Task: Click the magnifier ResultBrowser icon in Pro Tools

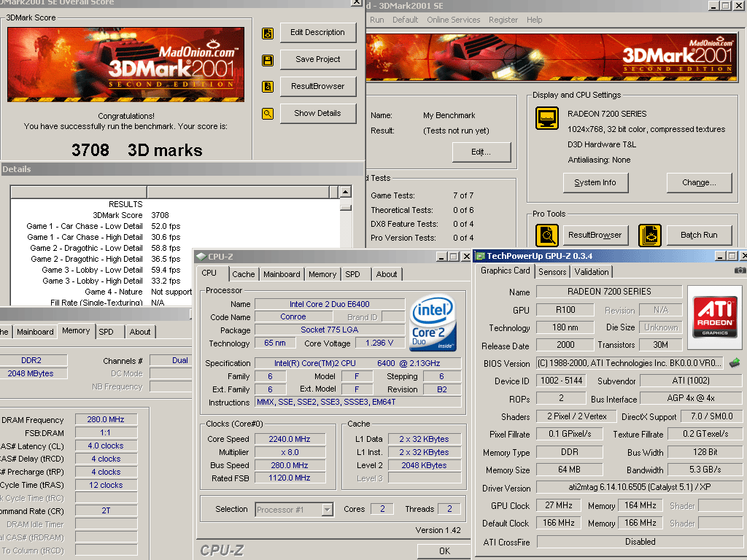Action: tap(547, 236)
